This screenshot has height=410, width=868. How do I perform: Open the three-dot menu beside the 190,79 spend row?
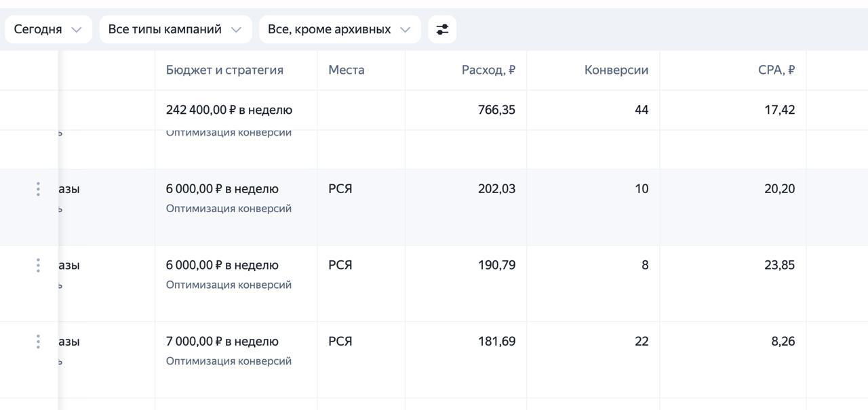click(38, 265)
